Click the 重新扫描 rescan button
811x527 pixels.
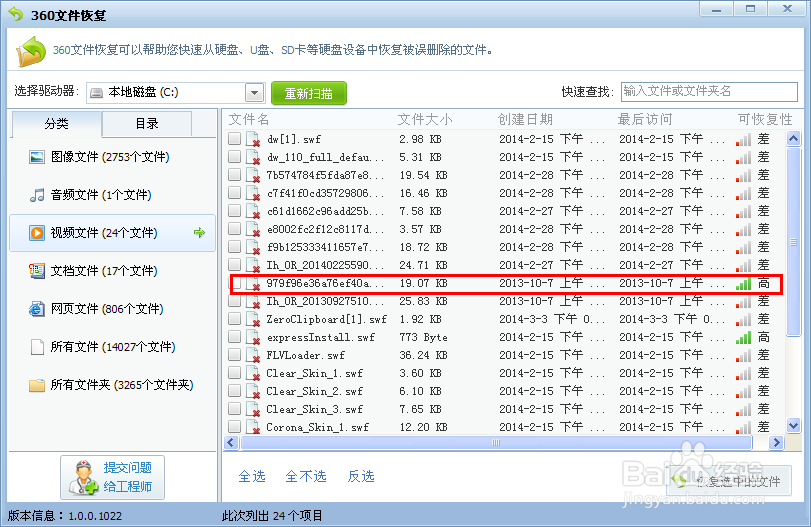309,94
